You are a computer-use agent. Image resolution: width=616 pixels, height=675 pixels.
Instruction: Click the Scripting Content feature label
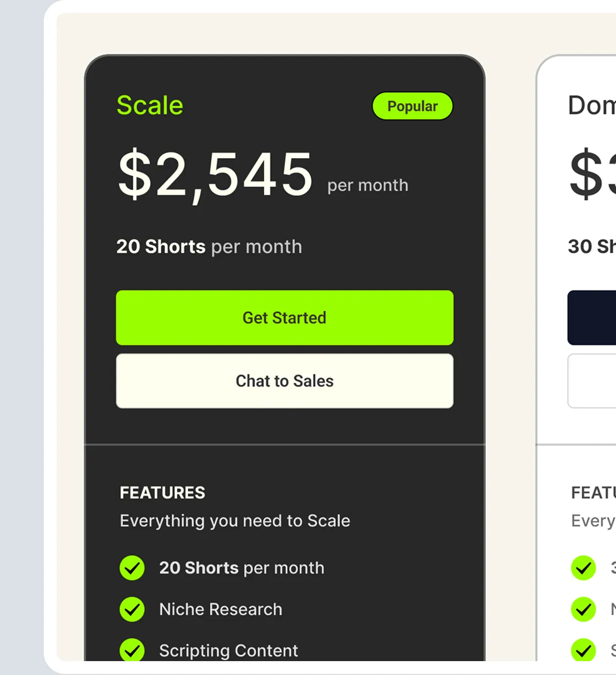tap(228, 650)
